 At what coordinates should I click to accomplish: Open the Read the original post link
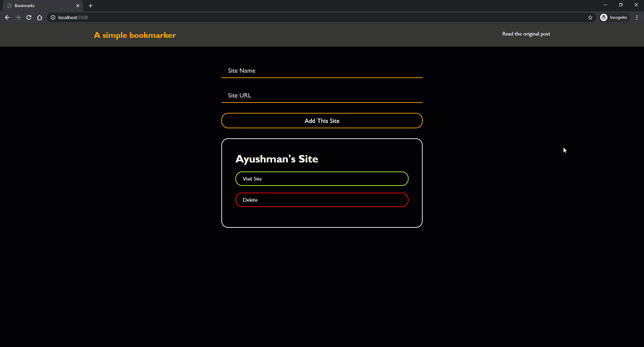pyautogui.click(x=526, y=34)
